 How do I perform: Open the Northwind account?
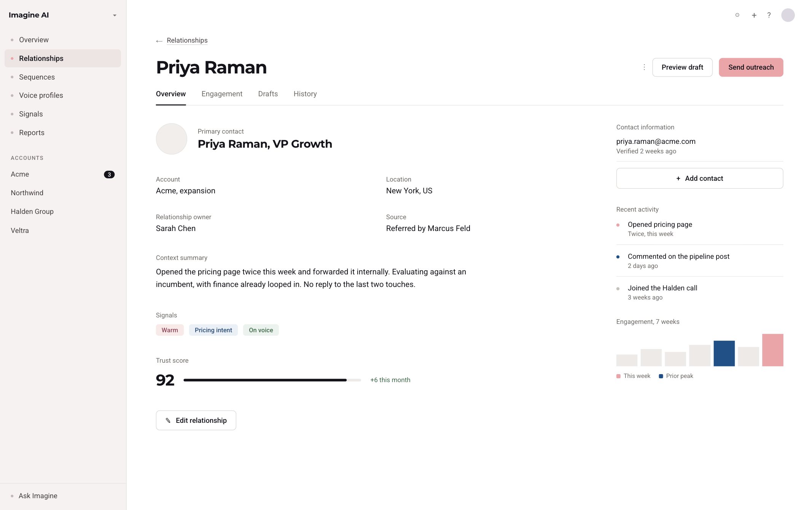point(63,193)
